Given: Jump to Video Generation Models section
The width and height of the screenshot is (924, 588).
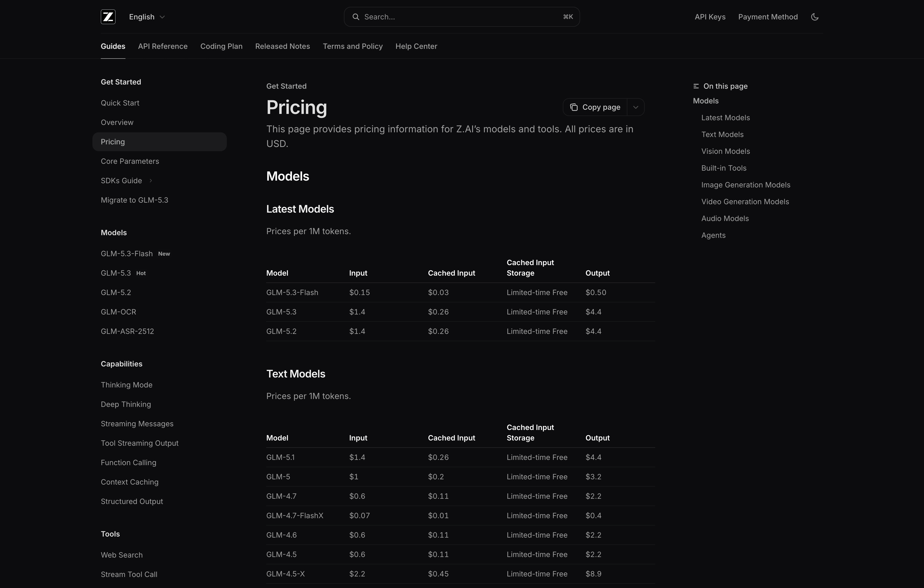Looking at the screenshot, I should tap(745, 202).
